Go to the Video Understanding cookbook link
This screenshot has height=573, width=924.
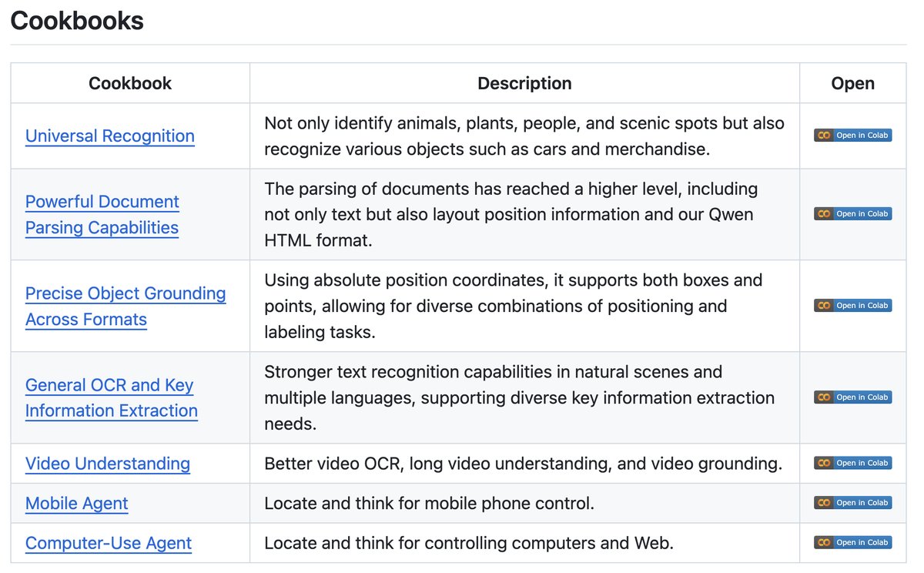(x=108, y=464)
